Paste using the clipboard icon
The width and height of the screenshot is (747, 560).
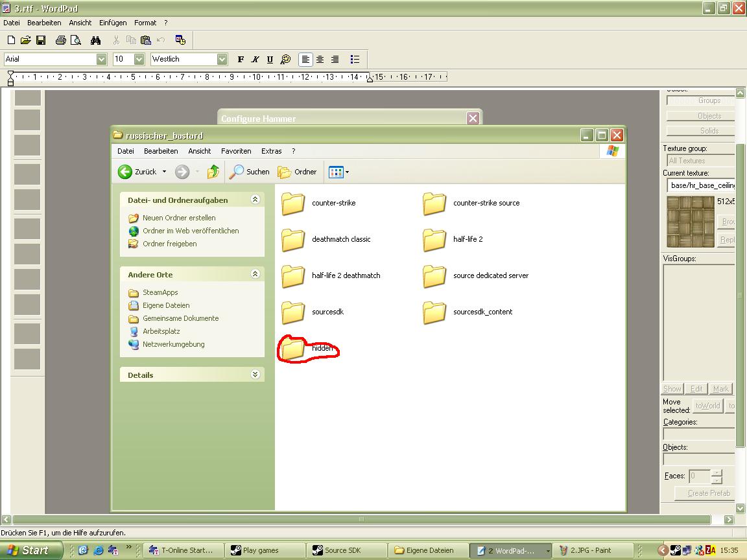click(x=146, y=40)
